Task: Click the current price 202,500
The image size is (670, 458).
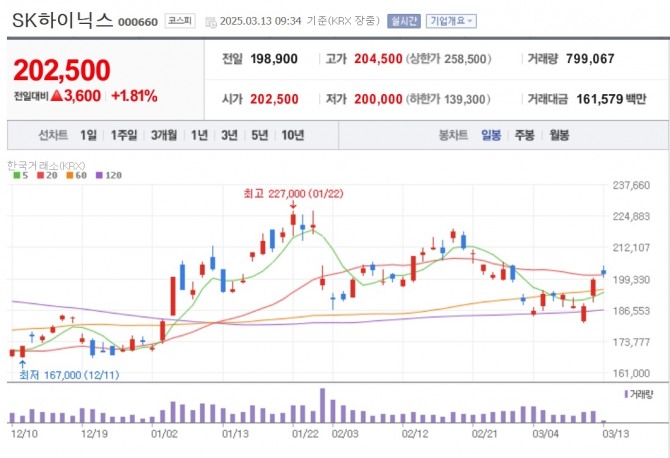Action: tap(62, 70)
